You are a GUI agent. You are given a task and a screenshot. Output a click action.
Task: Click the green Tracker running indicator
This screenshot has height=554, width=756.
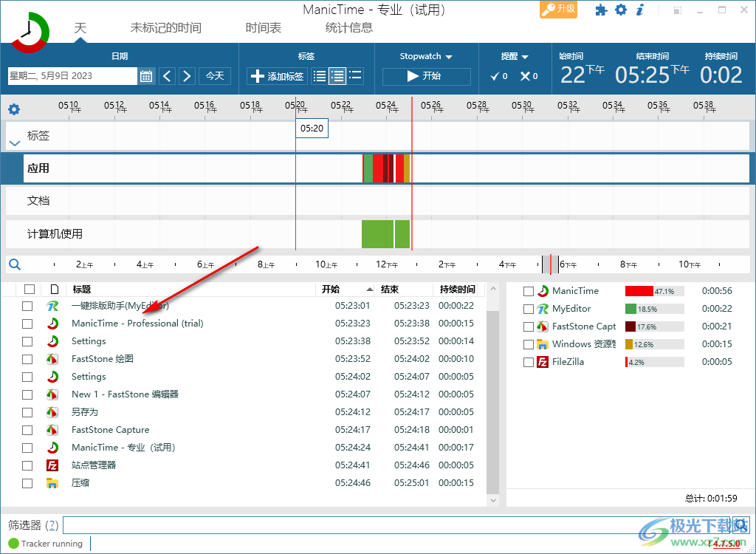pos(13,544)
